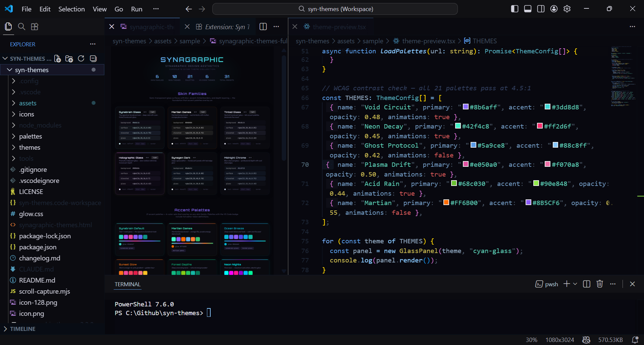Toggle the secondary side bar visibility
The width and height of the screenshot is (644, 345).
pos(541,9)
